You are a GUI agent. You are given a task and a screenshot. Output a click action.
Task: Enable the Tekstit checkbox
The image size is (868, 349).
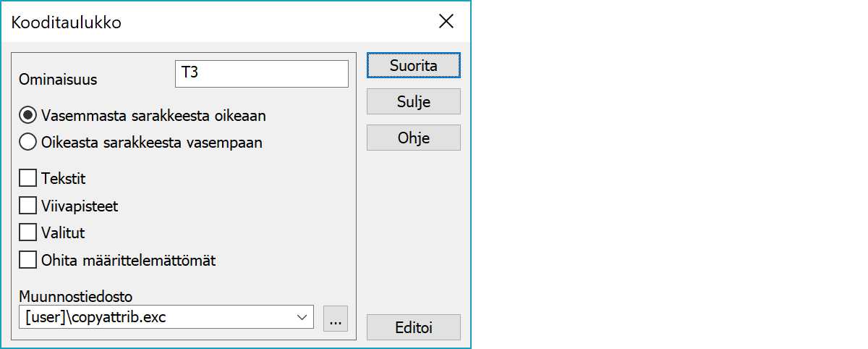(x=28, y=178)
